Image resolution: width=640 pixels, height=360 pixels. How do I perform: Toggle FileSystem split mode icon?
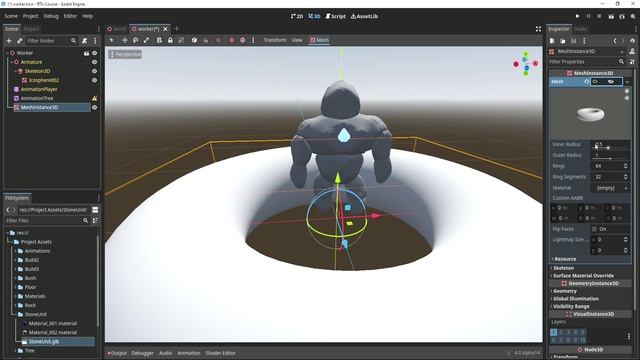click(95, 210)
